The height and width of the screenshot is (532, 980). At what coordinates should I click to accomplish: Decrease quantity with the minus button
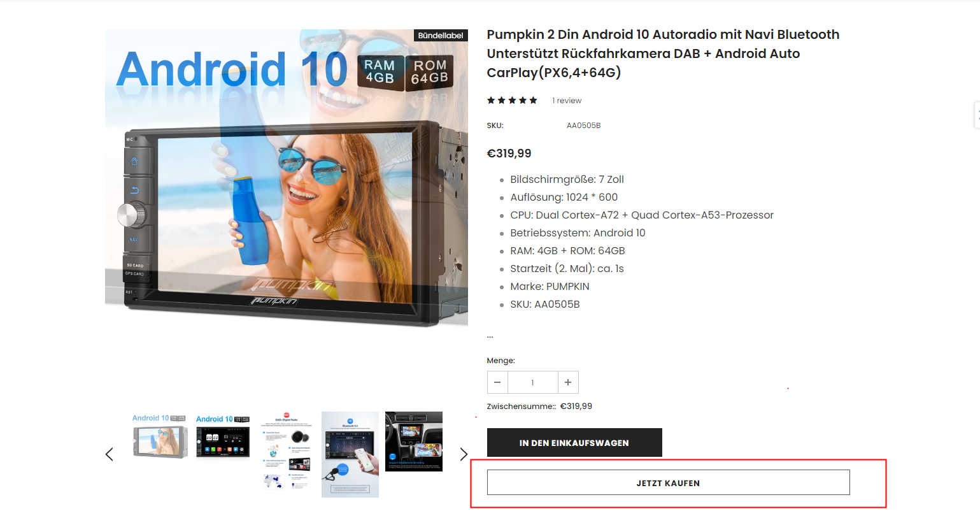(x=497, y=382)
